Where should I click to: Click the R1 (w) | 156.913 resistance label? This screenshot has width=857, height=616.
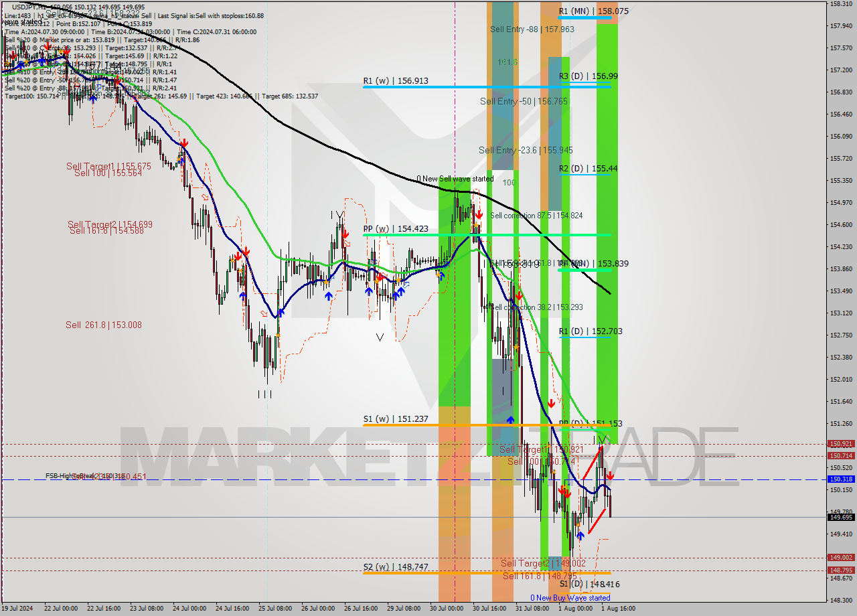point(396,81)
